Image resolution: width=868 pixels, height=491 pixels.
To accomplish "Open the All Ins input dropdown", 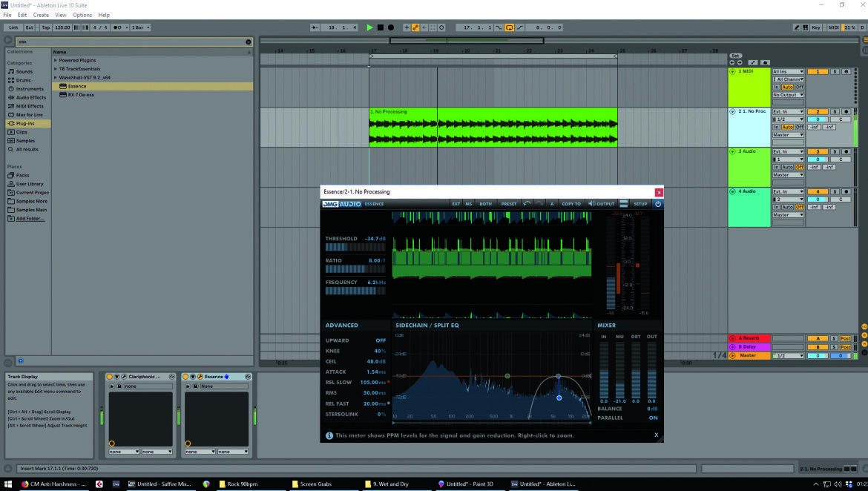I will (x=788, y=72).
